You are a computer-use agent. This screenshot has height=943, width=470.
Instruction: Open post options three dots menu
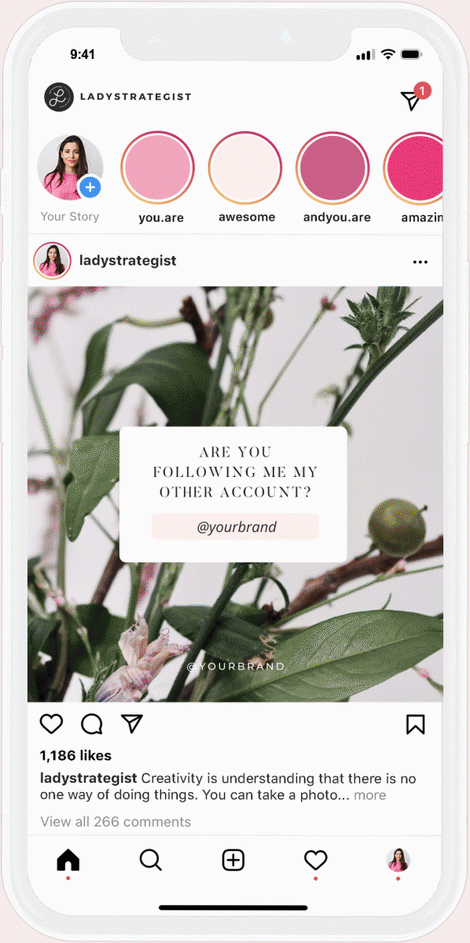point(420,262)
